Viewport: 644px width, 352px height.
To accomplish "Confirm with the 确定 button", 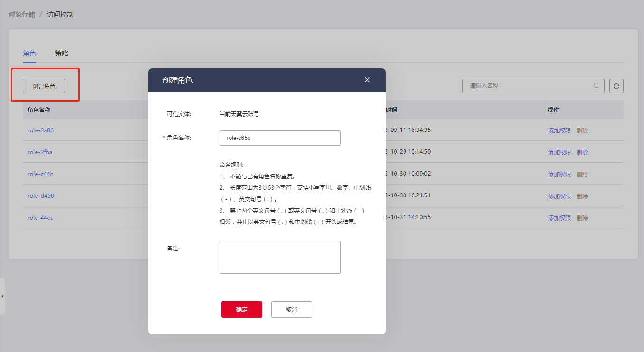I will click(241, 309).
